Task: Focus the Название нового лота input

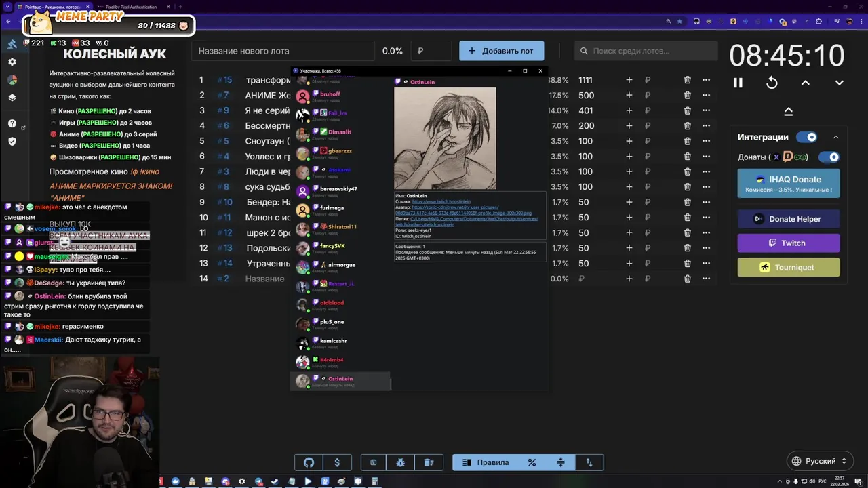Action: click(x=283, y=51)
